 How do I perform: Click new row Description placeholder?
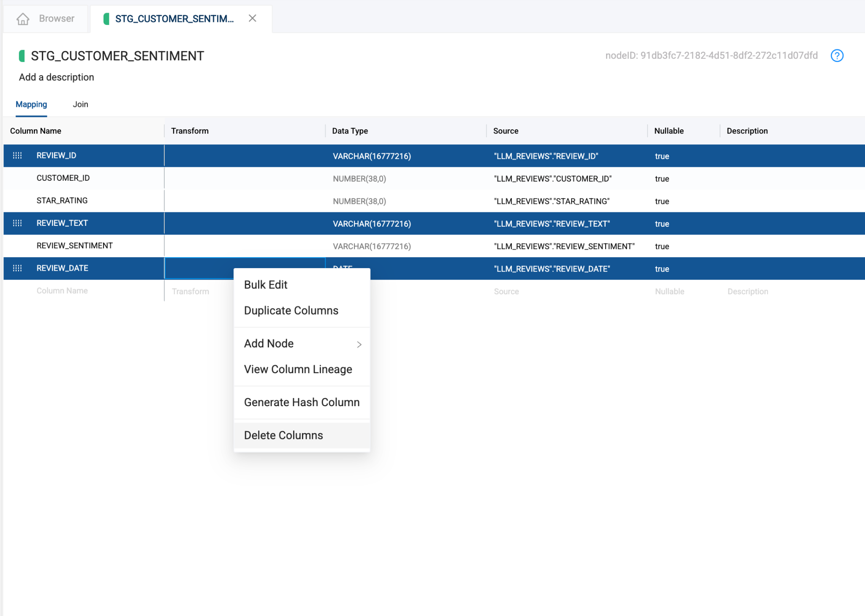point(748,291)
